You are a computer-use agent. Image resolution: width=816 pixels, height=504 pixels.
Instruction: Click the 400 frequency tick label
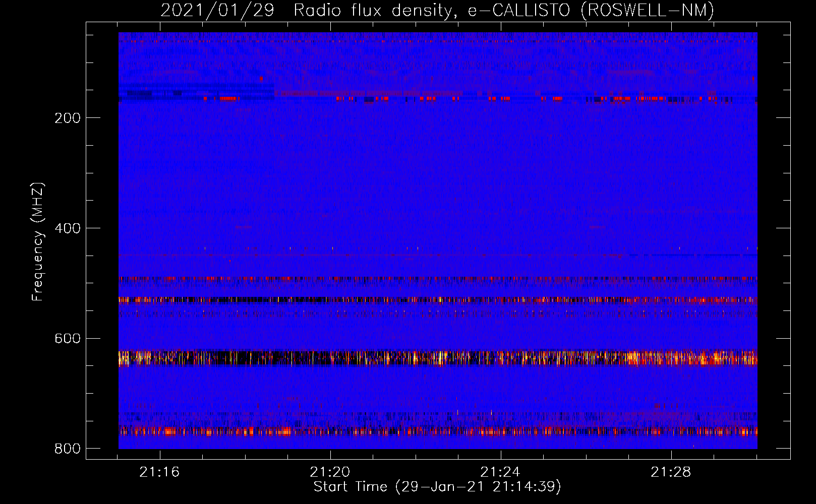pyautogui.click(x=68, y=228)
